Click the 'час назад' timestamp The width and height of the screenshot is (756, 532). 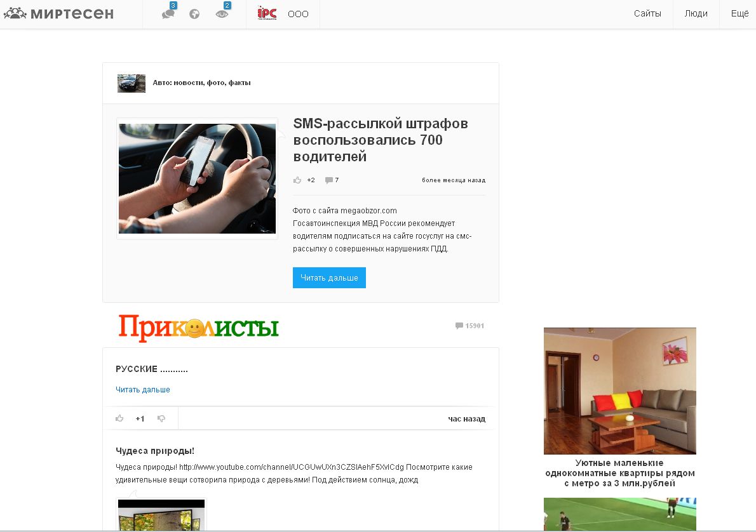pyautogui.click(x=467, y=419)
